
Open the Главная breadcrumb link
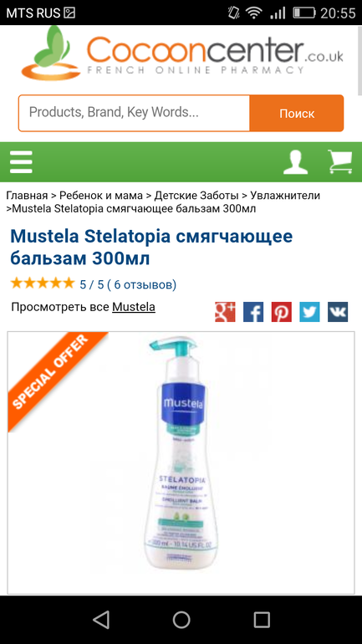point(27,196)
